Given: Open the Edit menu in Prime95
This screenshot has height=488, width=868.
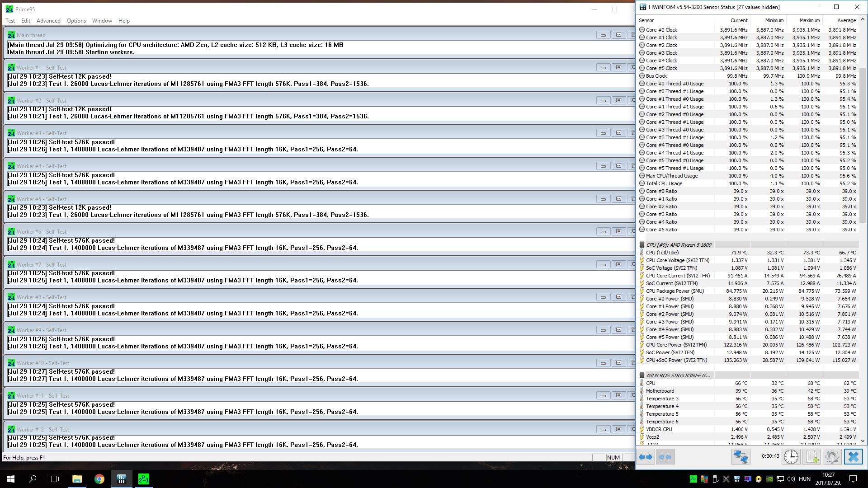Looking at the screenshot, I should pyautogui.click(x=26, y=21).
